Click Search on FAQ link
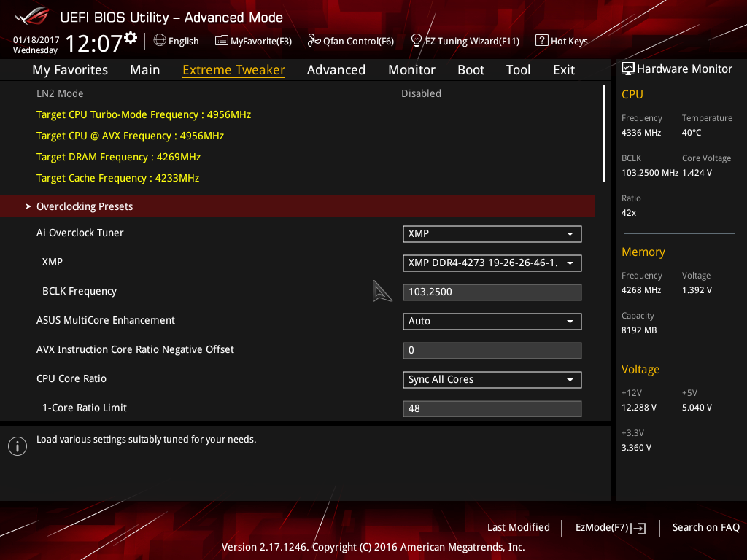The height and width of the screenshot is (560, 747). [x=705, y=527]
